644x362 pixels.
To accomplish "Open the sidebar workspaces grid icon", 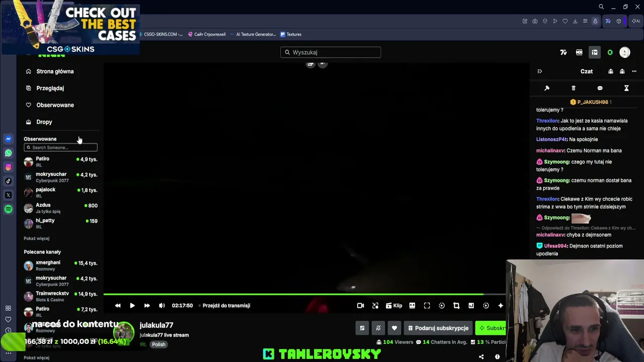I will point(8,308).
